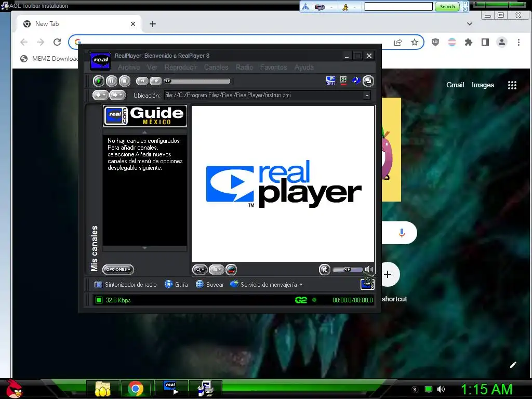Viewport: 532px width, 399px height.
Task: Toggle the mute button in RealPlayer
Action: (x=325, y=270)
